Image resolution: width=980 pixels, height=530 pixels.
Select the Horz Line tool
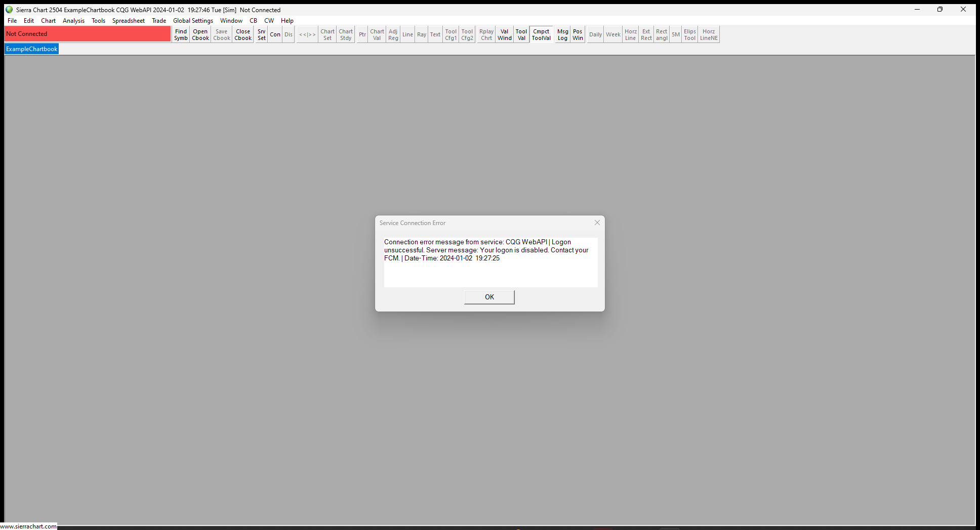(631, 34)
